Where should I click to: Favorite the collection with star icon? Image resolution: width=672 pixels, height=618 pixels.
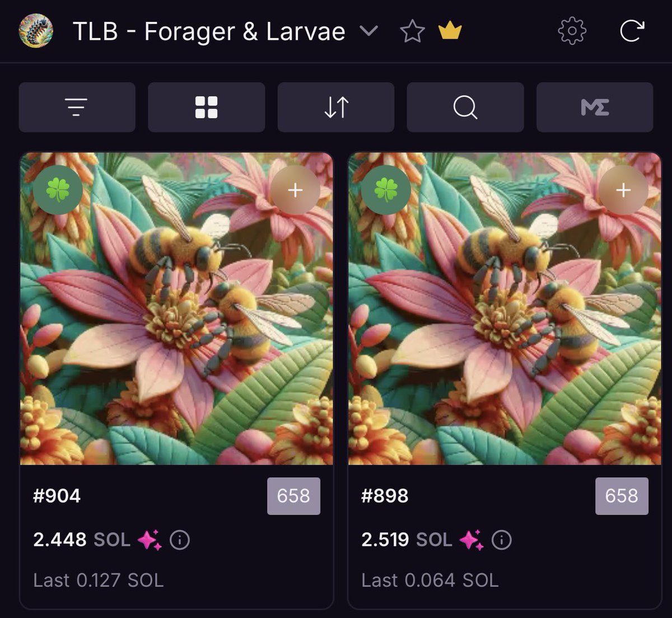[x=412, y=31]
